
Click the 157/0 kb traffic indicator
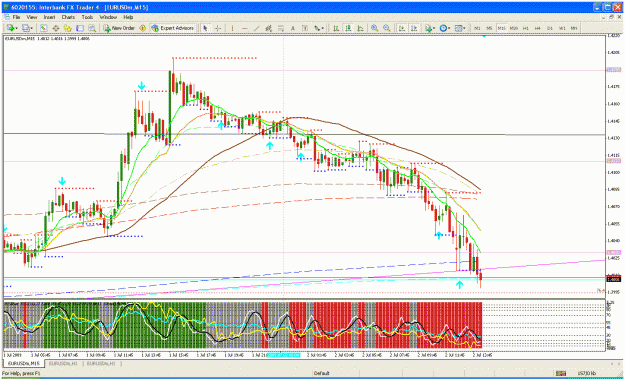[x=587, y=373]
